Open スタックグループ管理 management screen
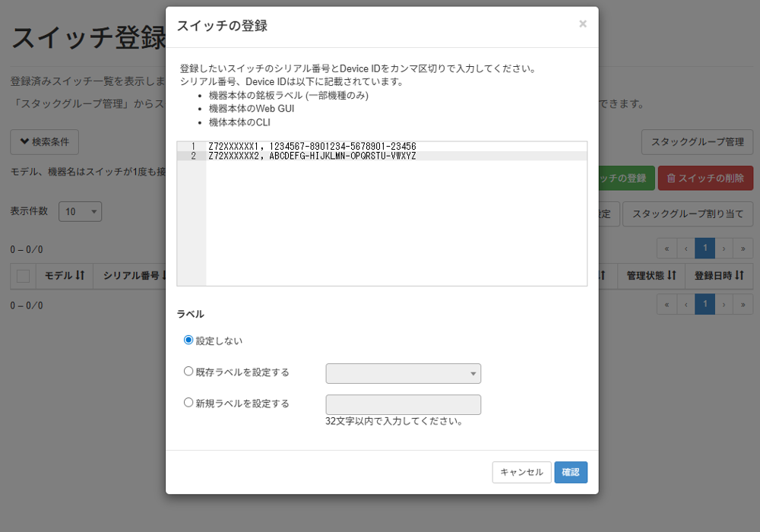The width and height of the screenshot is (760, 532). pyautogui.click(x=697, y=142)
